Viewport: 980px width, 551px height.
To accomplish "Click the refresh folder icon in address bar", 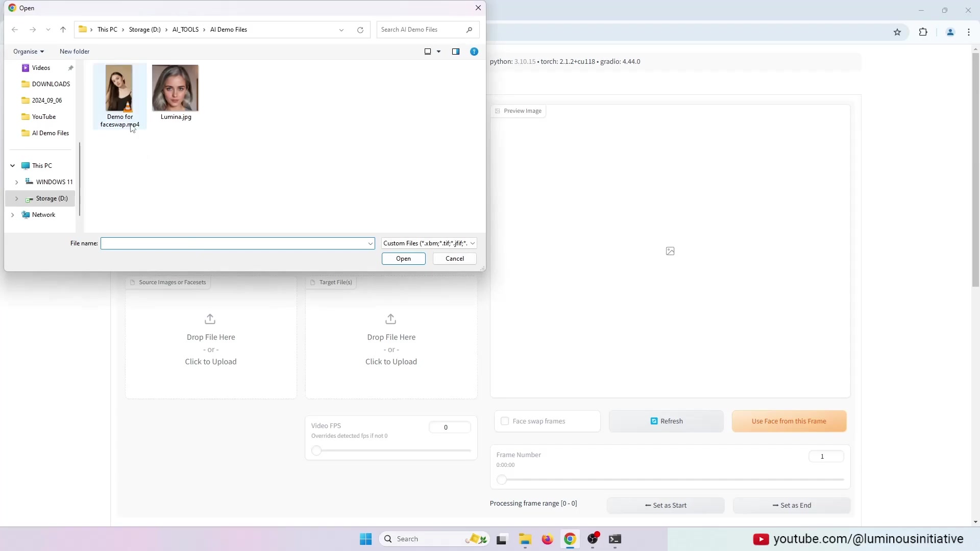I will pos(360,30).
